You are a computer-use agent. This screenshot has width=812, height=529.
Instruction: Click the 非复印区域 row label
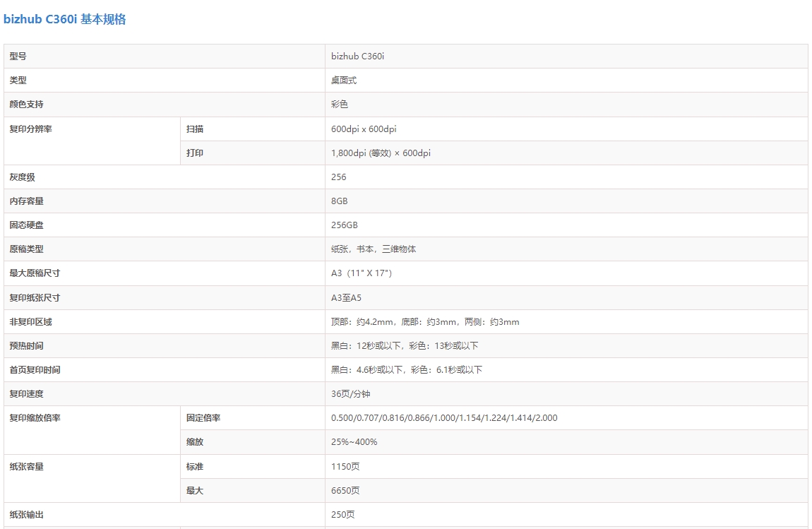click(31, 322)
